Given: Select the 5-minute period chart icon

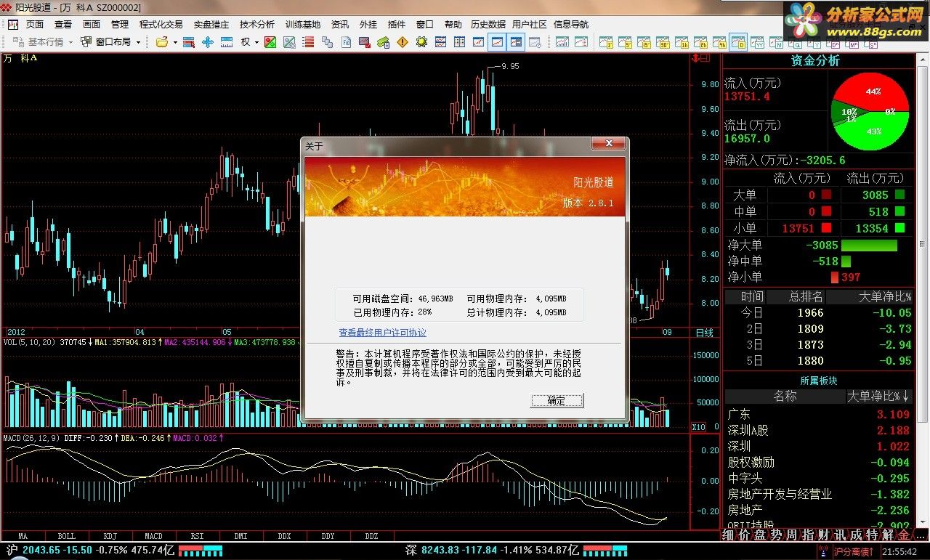Looking at the screenshot, I should [625, 42].
